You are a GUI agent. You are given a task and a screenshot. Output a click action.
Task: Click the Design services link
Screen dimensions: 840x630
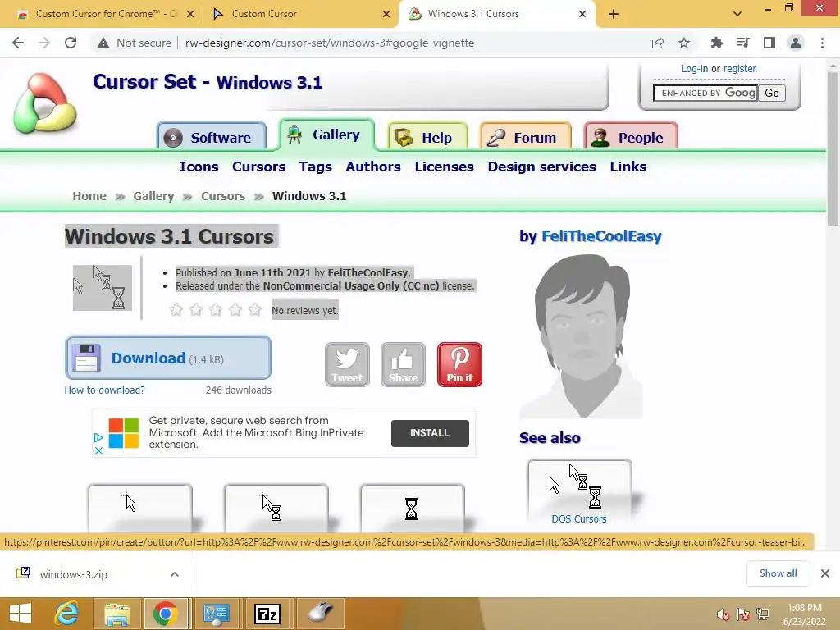(x=541, y=167)
